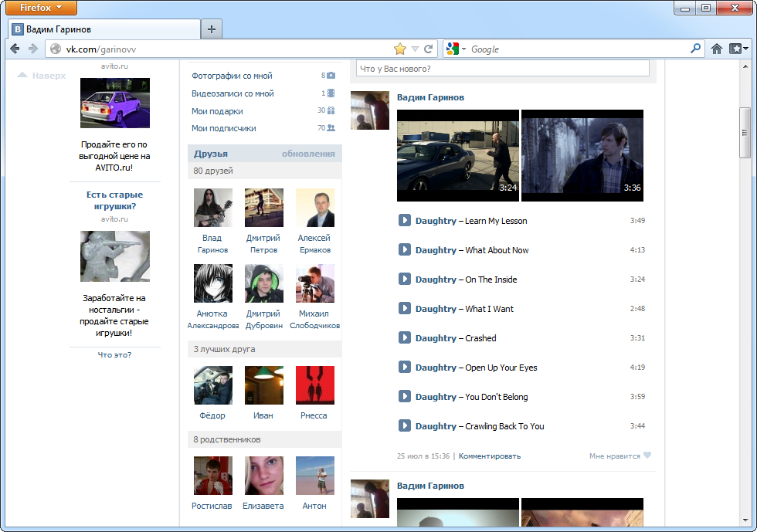Open Мои подписчики
757x532 pixels.
click(x=224, y=128)
